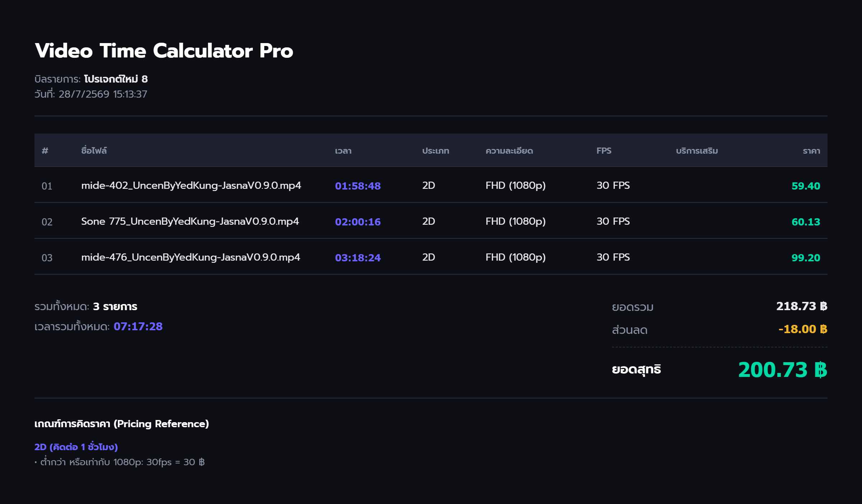Click the duration 03:18:24

click(x=358, y=258)
